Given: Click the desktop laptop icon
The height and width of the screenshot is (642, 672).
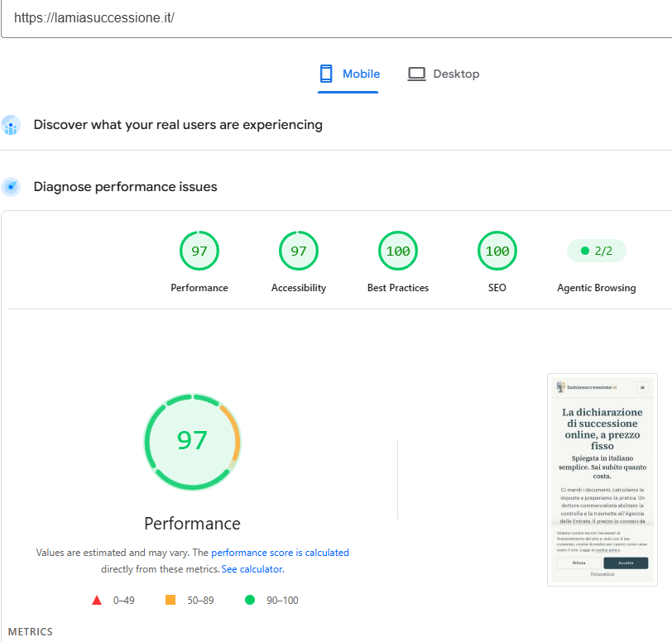Looking at the screenshot, I should pos(416,74).
